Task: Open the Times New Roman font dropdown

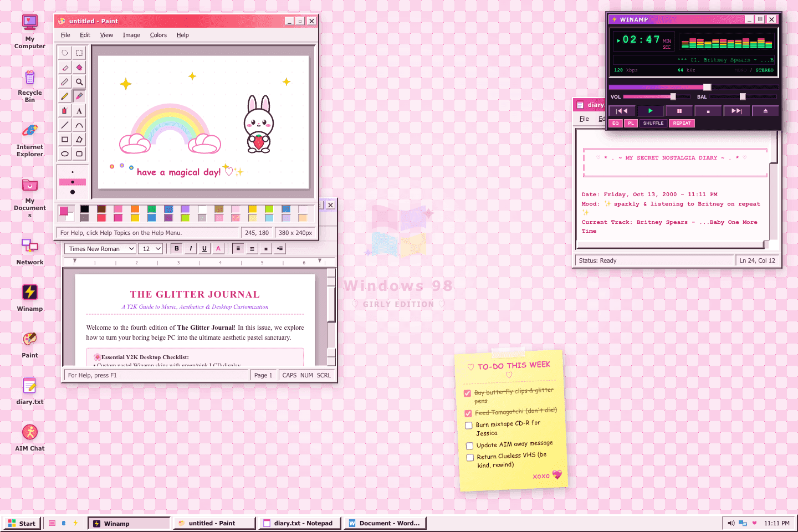Action: pos(100,249)
